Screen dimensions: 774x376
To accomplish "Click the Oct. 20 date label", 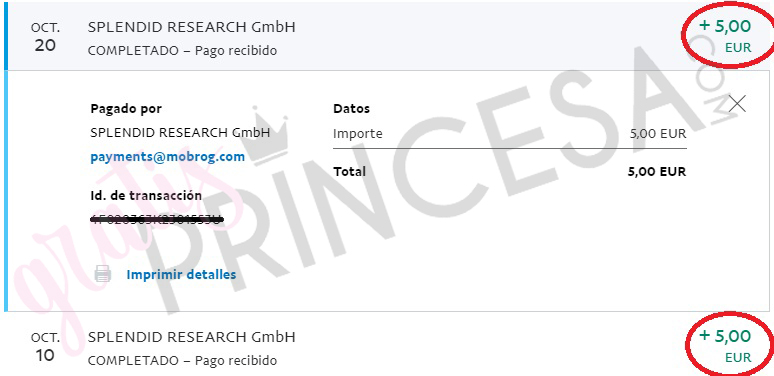I will click(x=45, y=38).
